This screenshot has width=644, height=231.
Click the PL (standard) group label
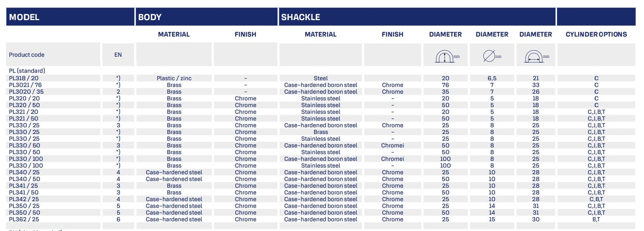[x=27, y=71]
